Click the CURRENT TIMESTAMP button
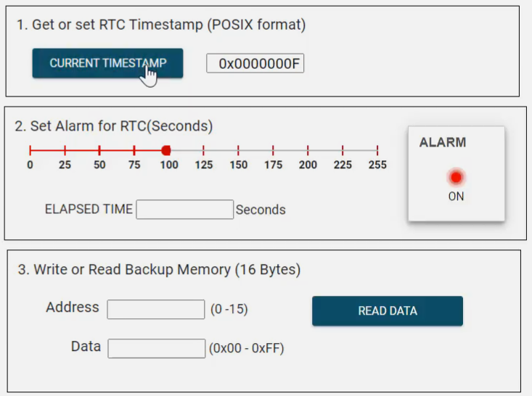Viewport: 532px width, 396px height. pyautogui.click(x=107, y=63)
